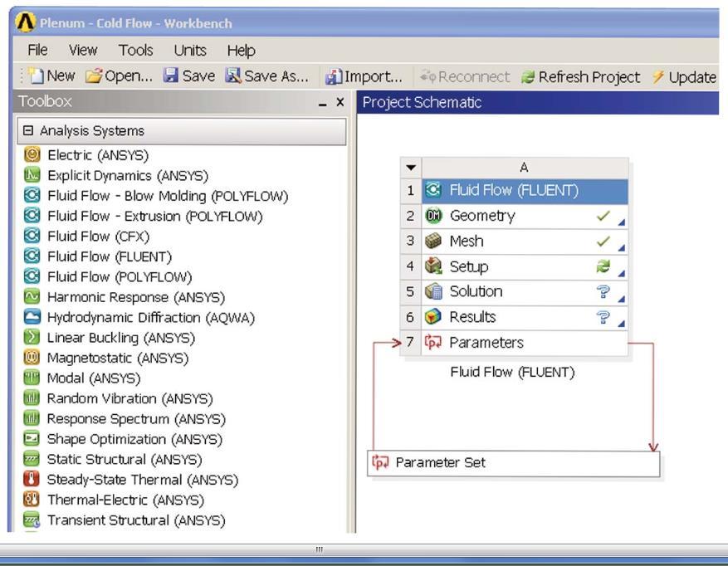Select Fluid Flow (FLUENT) icon in Toolbox
The image size is (728, 566).
point(32,256)
